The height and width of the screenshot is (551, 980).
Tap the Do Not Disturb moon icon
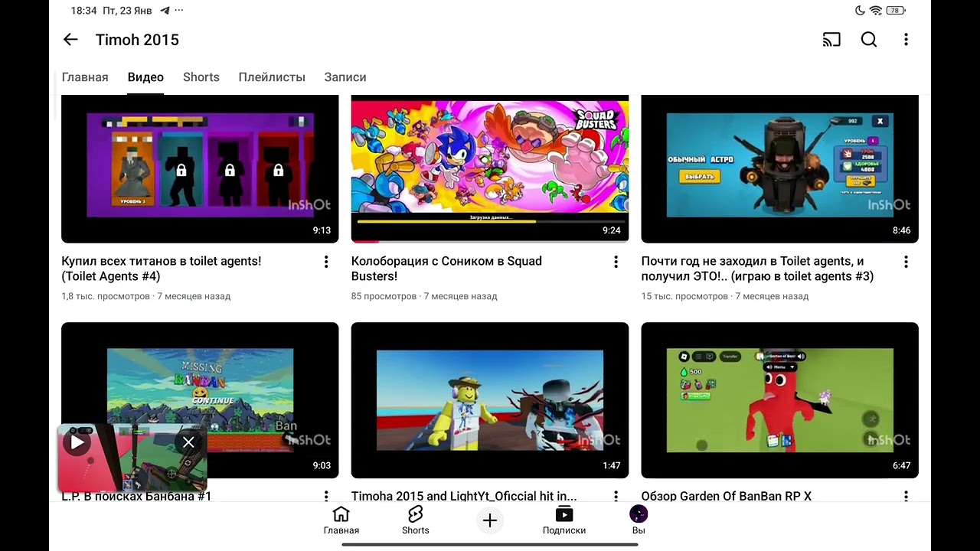[x=860, y=11]
